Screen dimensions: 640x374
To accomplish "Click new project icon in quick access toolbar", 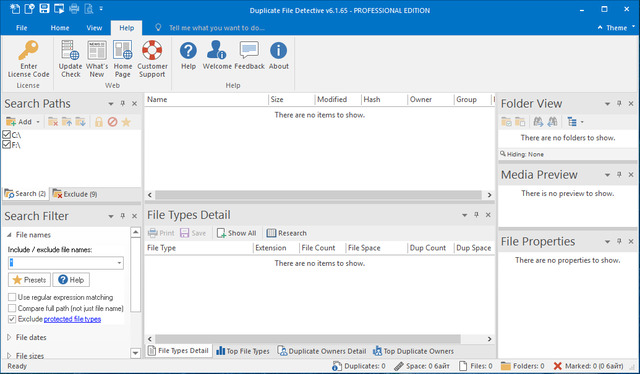I will click(x=15, y=8).
